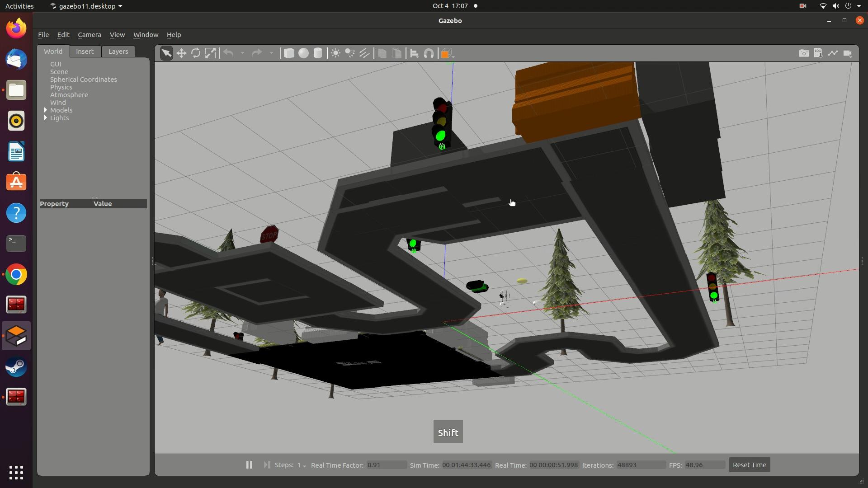Launch Firefox from the dock
This screenshot has width=868, height=488.
point(16,28)
